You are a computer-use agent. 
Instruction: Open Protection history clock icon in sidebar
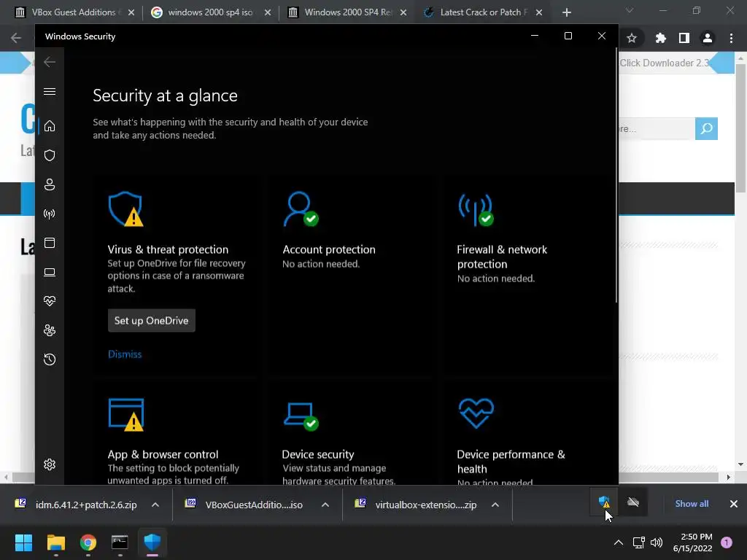pos(50,359)
